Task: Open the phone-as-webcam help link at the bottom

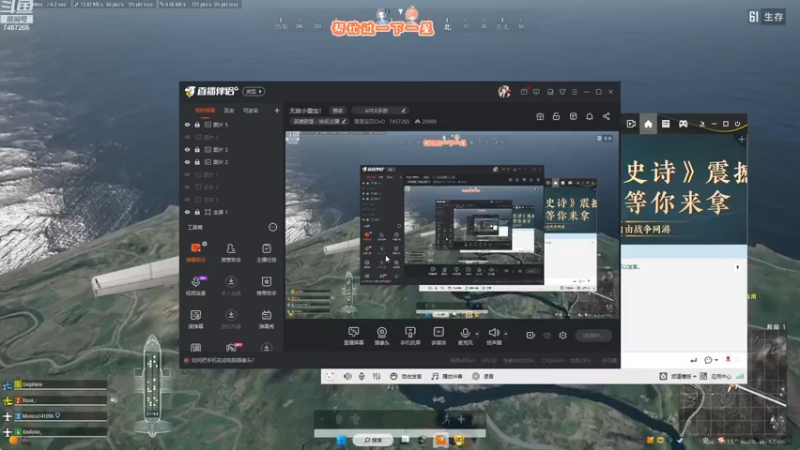Action: 222,360
